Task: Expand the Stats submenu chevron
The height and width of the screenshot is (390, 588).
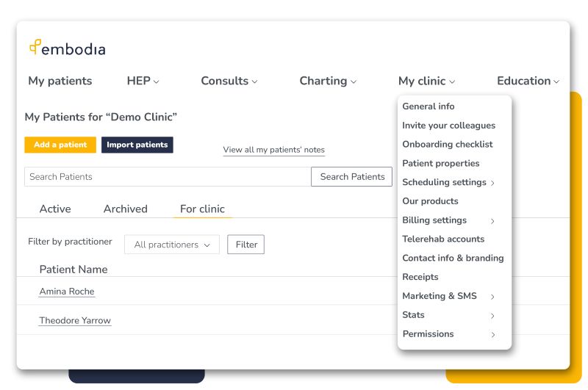Action: tap(492, 316)
